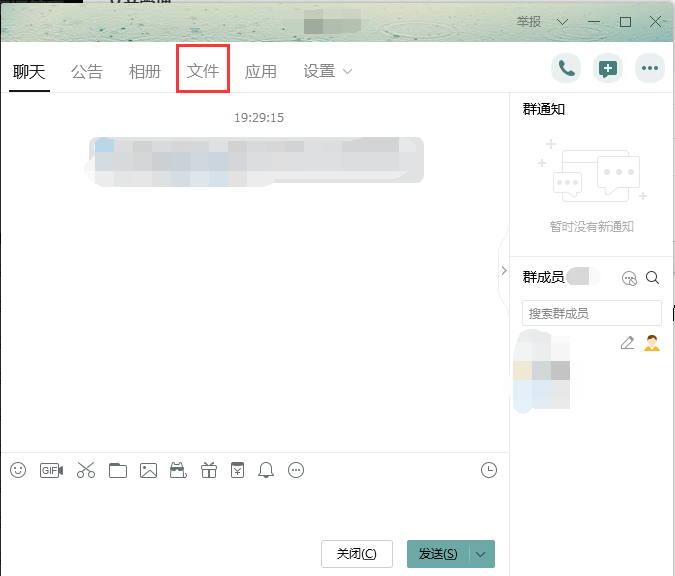675x576 pixels.
Task: Open the 公告 tab
Action: pyautogui.click(x=87, y=71)
